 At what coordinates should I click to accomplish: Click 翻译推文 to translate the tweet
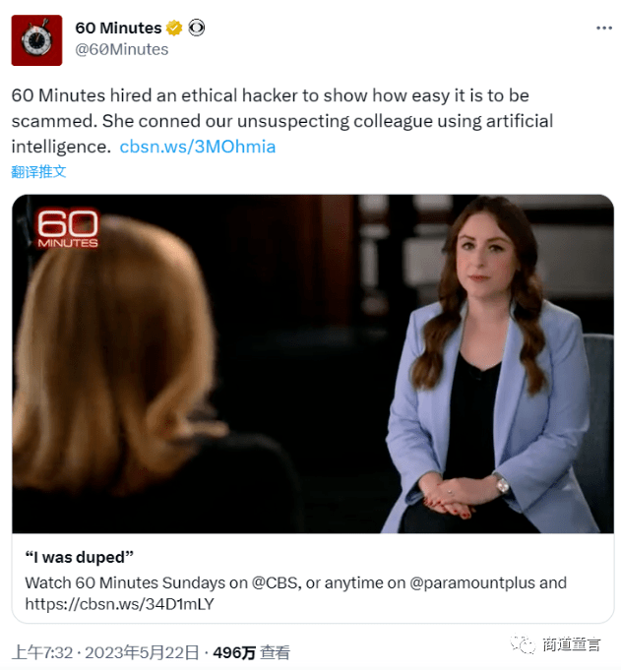38,171
